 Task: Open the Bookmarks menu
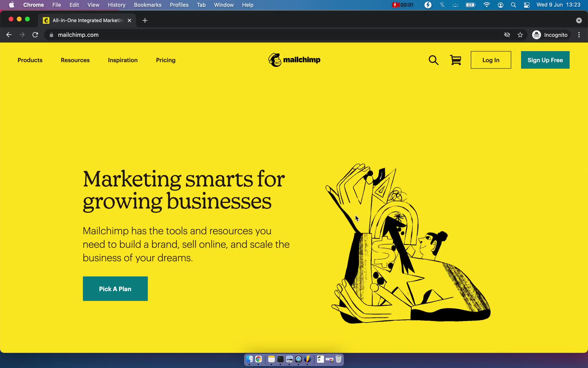tap(148, 5)
